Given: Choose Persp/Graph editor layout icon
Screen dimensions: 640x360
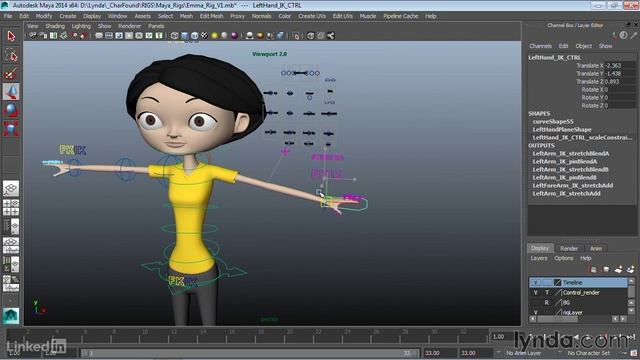Looking at the screenshot, I should tap(11, 245).
